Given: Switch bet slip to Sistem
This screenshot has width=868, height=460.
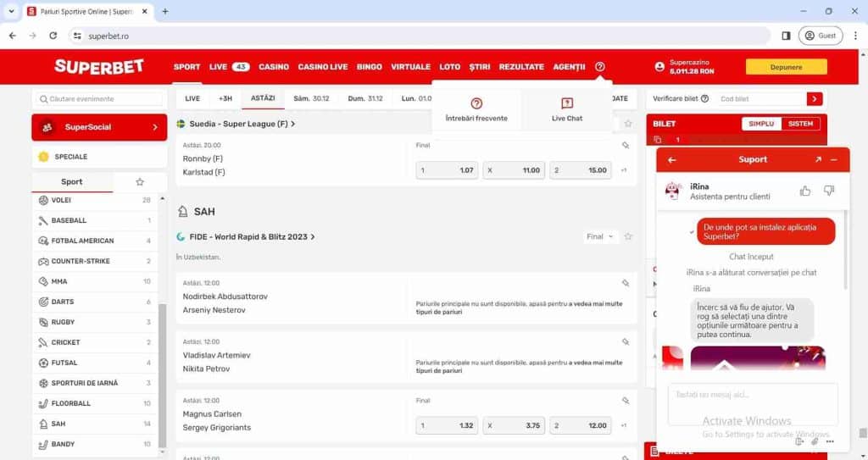Looking at the screenshot, I should [800, 124].
